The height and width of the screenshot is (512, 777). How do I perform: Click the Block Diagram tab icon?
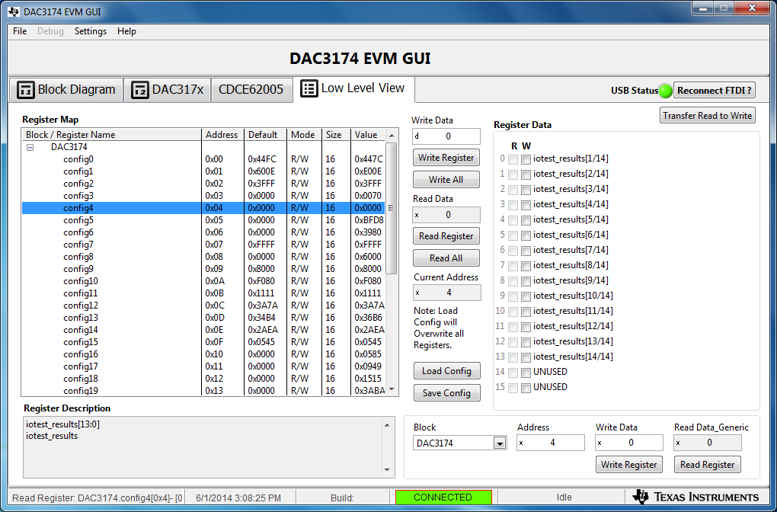[25, 90]
